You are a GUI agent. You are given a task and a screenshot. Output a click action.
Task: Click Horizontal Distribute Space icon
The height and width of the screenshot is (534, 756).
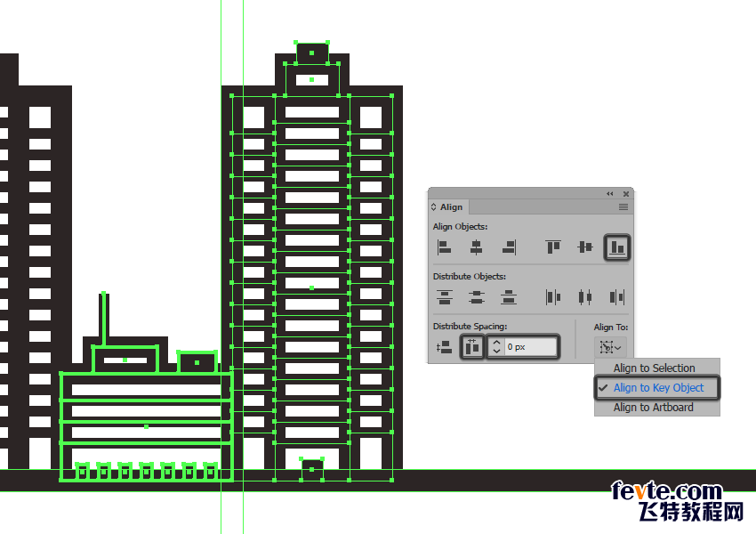tap(472, 347)
